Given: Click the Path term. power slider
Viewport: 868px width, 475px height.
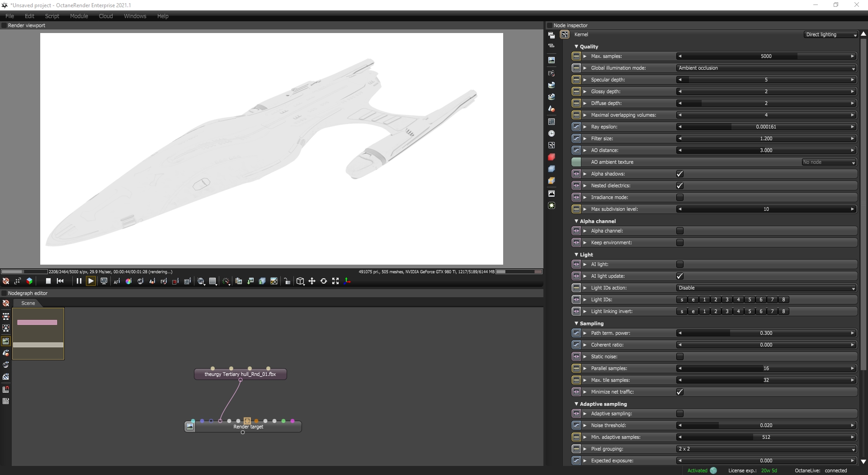Looking at the screenshot, I should [x=766, y=333].
